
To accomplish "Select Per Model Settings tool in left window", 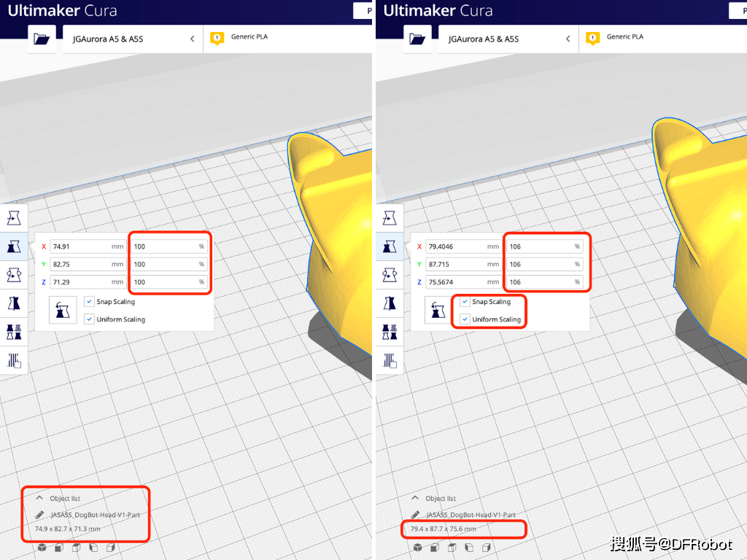I will [14, 332].
